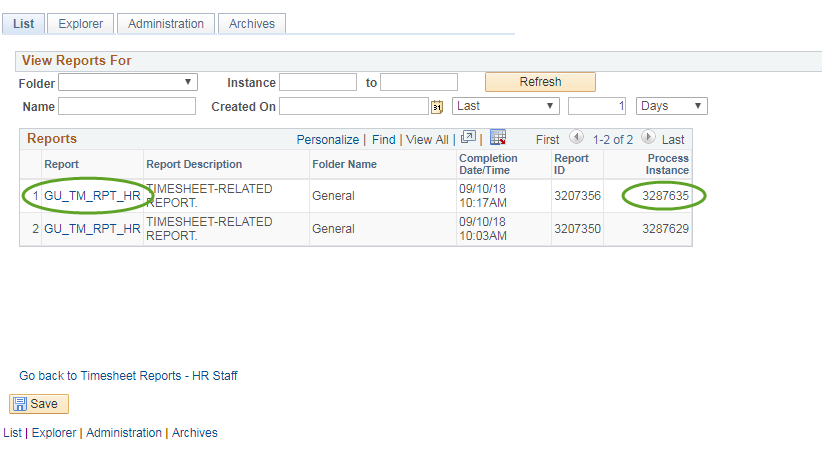This screenshot has width=822, height=455.
Task: Show next row in Reports grid
Action: pyautogui.click(x=648, y=139)
